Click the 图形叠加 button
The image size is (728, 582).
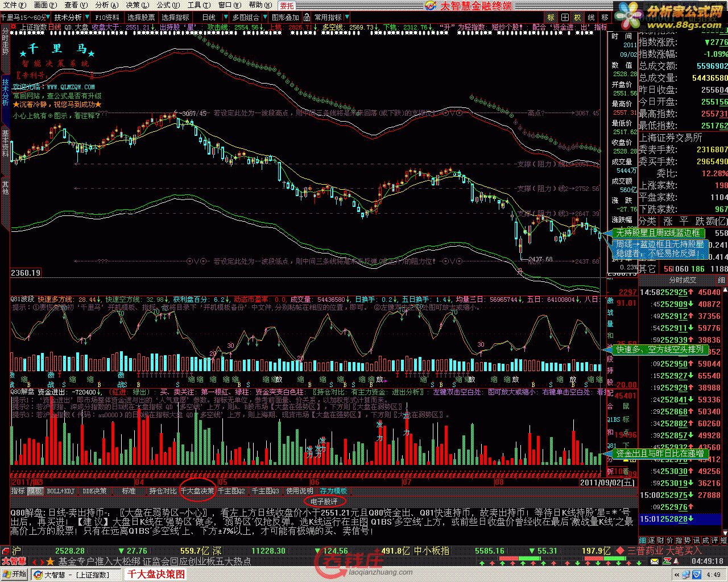click(x=285, y=18)
